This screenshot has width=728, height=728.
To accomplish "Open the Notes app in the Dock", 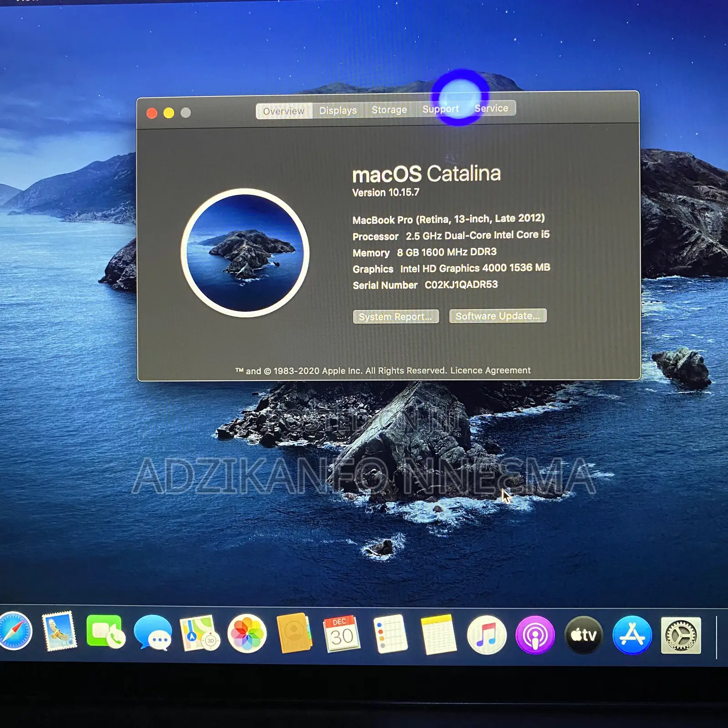I will [438, 634].
